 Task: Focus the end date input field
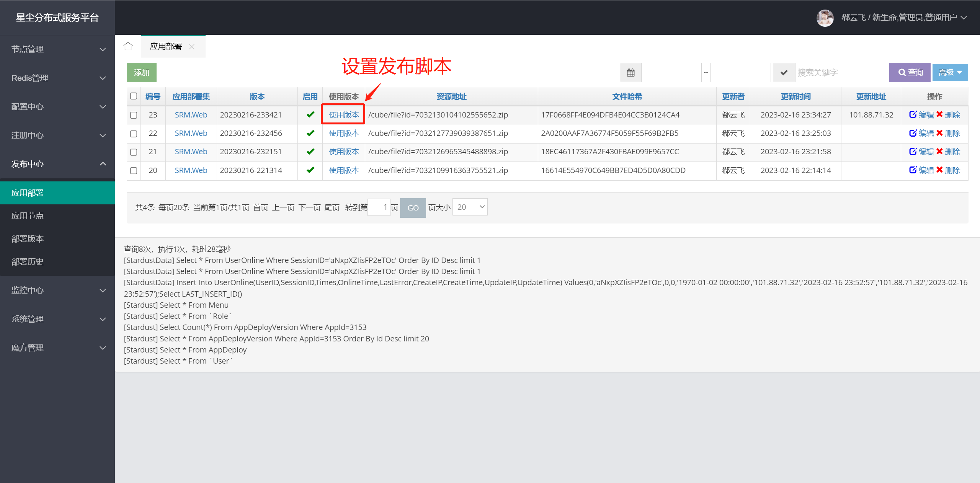point(740,72)
